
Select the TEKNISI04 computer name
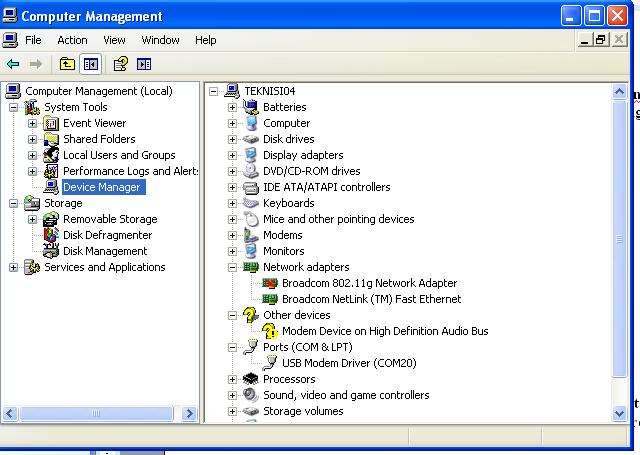click(x=269, y=91)
